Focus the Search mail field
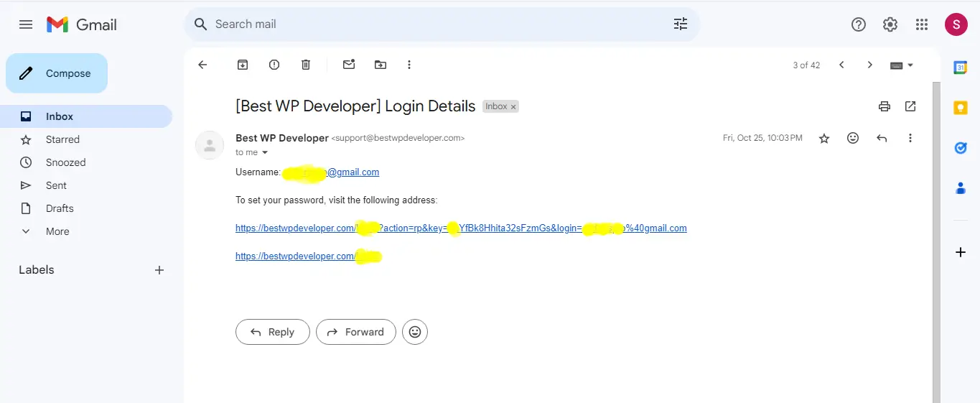This screenshot has width=980, height=403. 442,24
